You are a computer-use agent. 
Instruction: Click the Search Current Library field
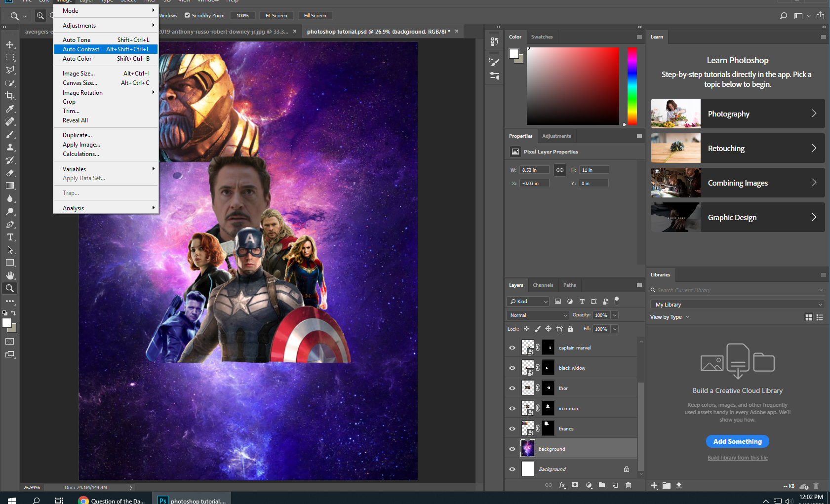[x=737, y=290]
